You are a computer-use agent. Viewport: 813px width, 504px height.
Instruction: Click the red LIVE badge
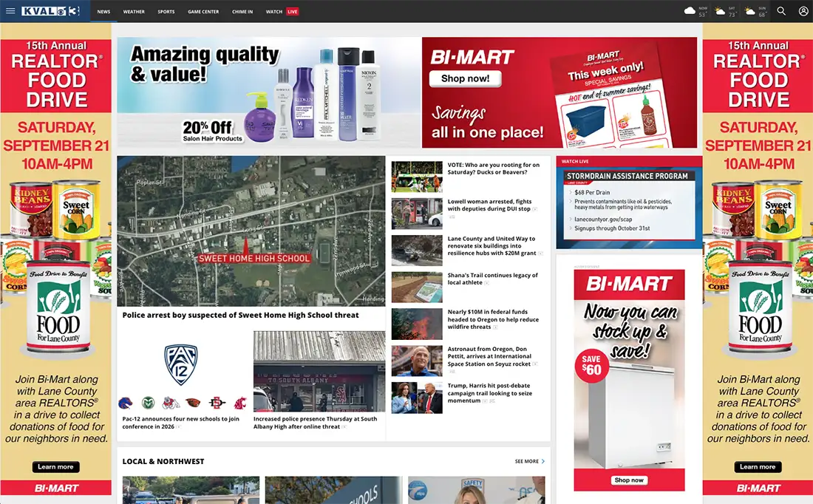point(293,11)
